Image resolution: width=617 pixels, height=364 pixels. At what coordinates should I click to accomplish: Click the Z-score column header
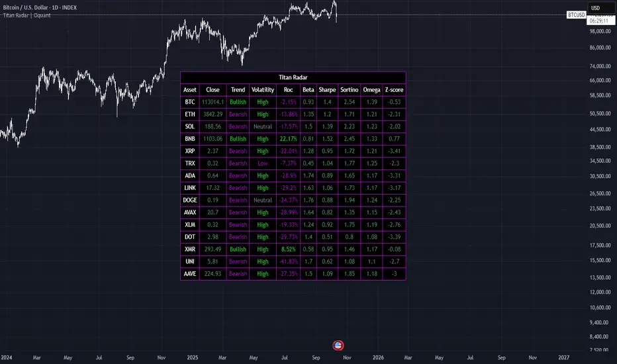point(395,90)
